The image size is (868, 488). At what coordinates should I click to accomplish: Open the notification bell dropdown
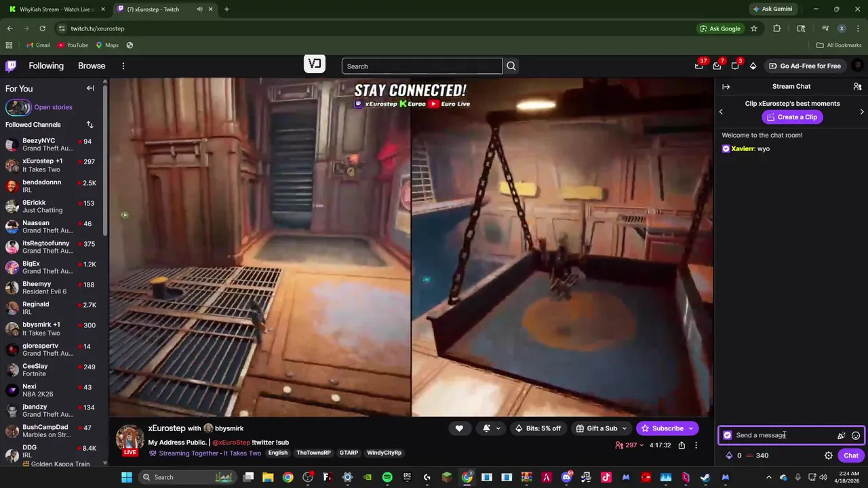(492, 428)
